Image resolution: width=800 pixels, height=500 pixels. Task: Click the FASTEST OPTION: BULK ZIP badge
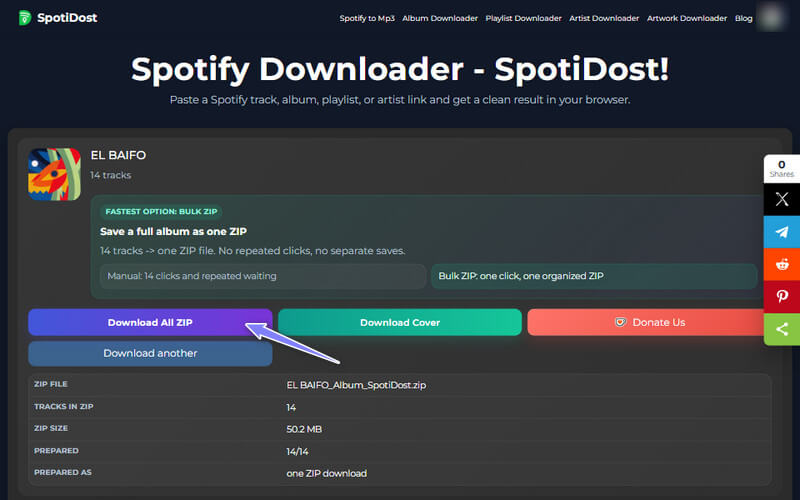161,211
